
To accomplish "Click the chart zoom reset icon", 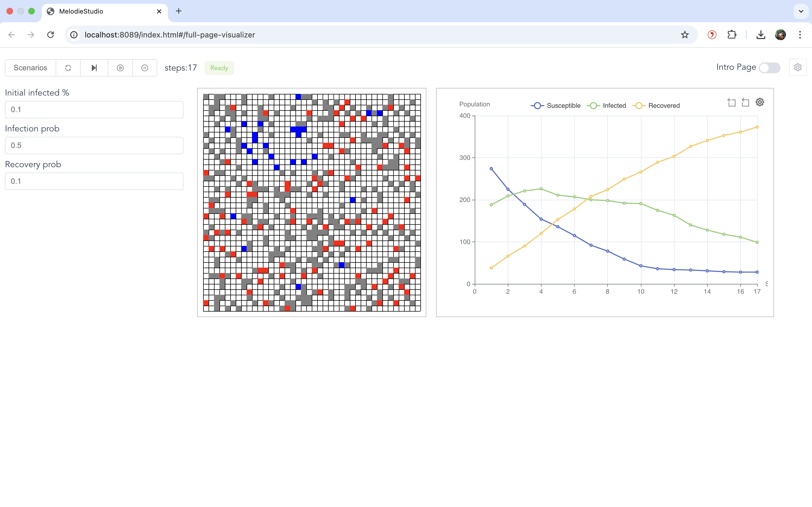I will [x=745, y=102].
